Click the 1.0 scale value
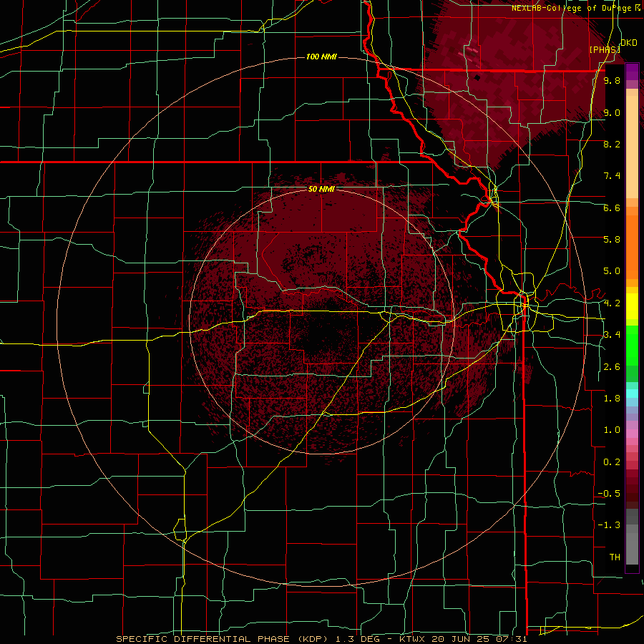The height and width of the screenshot is (644, 644). tap(612, 430)
